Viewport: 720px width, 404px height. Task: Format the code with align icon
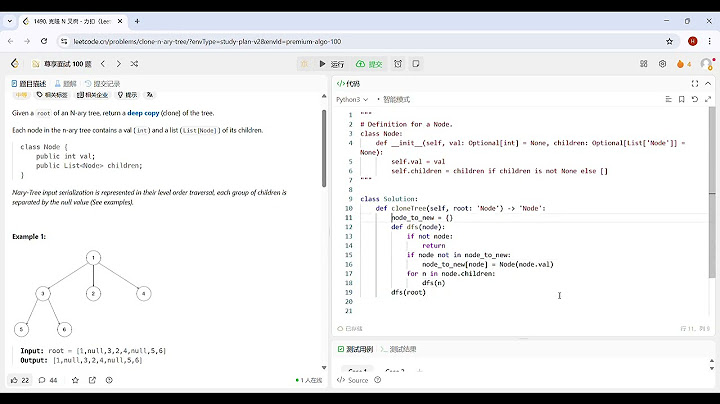(668, 99)
